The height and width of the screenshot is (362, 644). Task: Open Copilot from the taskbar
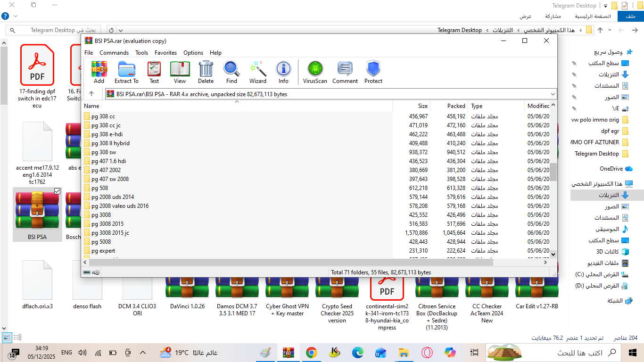tap(450, 352)
